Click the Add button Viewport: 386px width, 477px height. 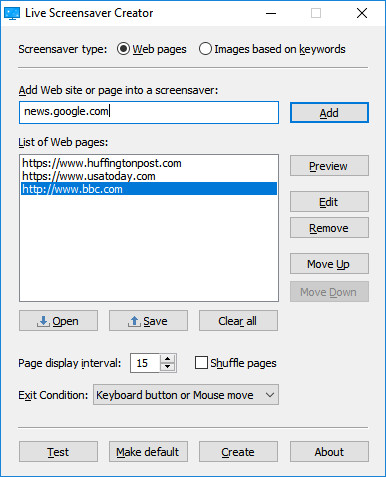(x=329, y=113)
